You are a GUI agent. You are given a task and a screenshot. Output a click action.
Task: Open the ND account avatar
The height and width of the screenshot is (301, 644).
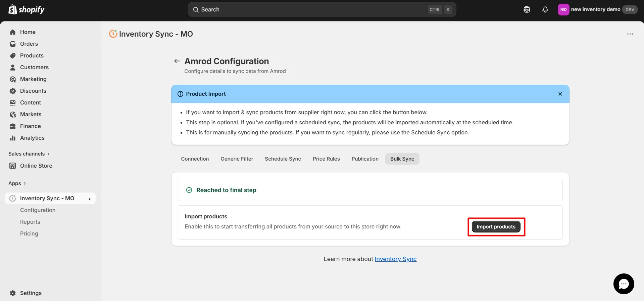click(563, 9)
